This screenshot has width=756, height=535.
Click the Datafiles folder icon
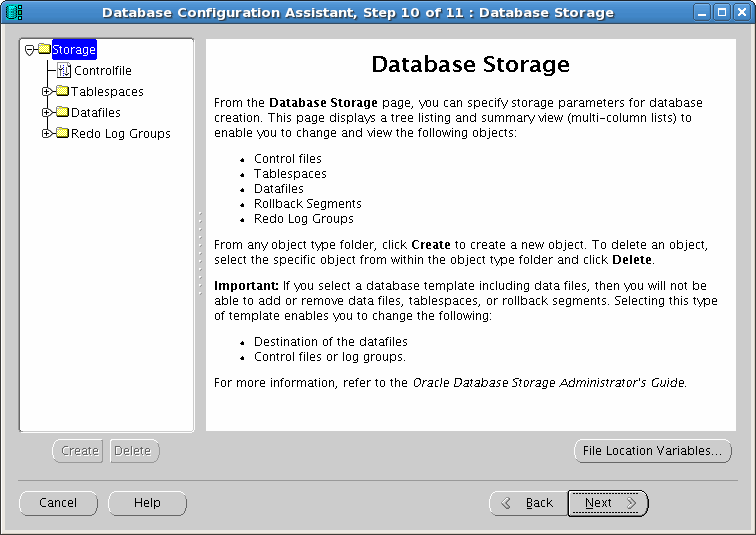pos(62,113)
